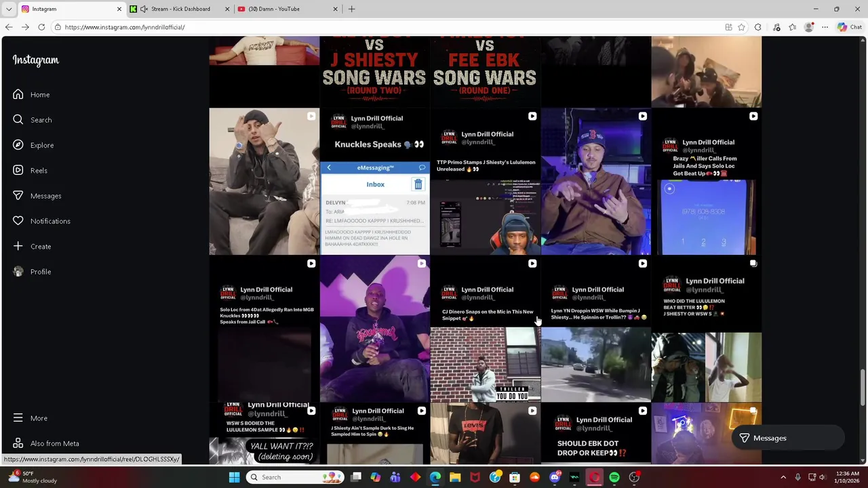Go forward in browser history
Image resolution: width=868 pixels, height=488 pixels.
(25, 27)
